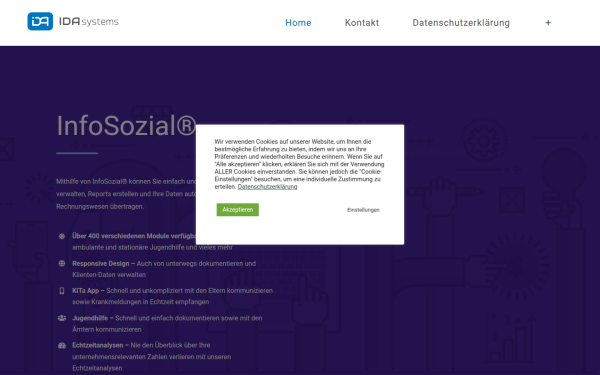The image size is (600, 375).
Task: Click the snowflake icon beside 400 Module
Action: pos(62,236)
